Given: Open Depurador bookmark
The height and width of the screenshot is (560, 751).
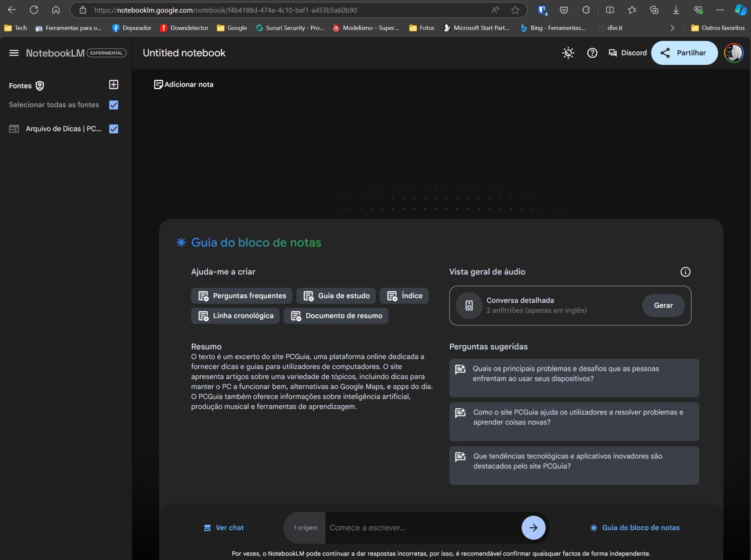Looking at the screenshot, I should [132, 28].
